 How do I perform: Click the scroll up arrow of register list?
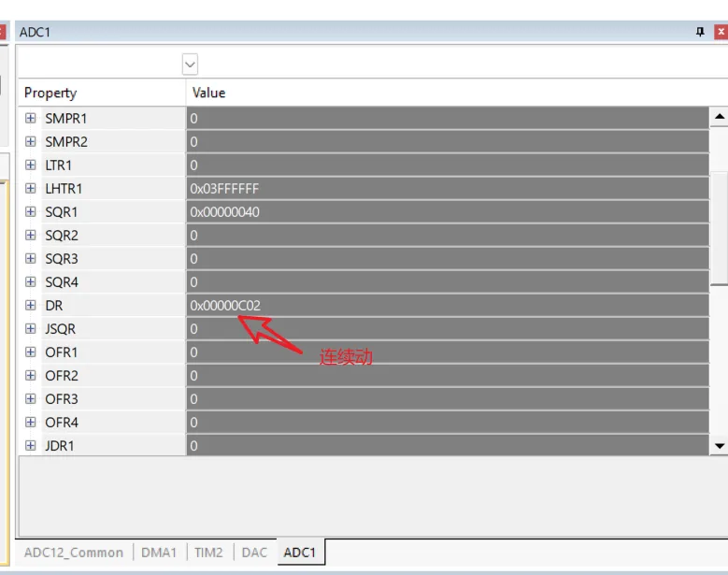720,117
